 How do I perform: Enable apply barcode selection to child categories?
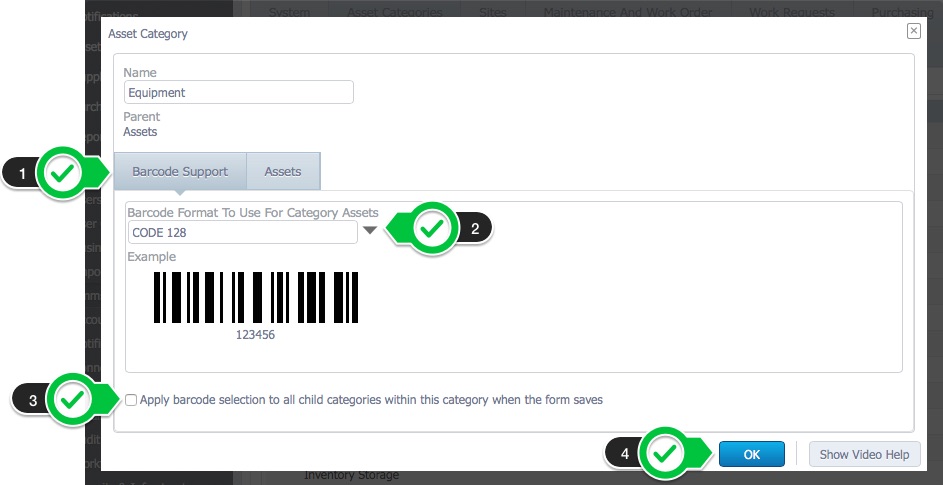point(131,400)
